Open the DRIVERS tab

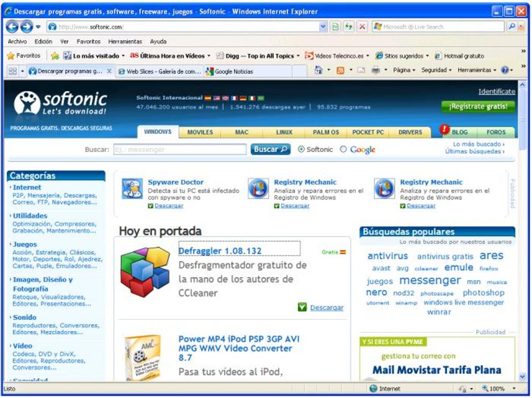pyautogui.click(x=410, y=132)
